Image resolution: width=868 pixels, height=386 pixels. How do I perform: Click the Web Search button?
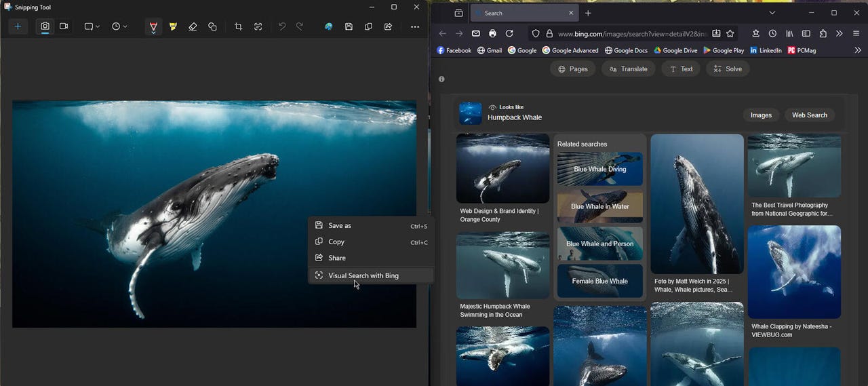810,115
